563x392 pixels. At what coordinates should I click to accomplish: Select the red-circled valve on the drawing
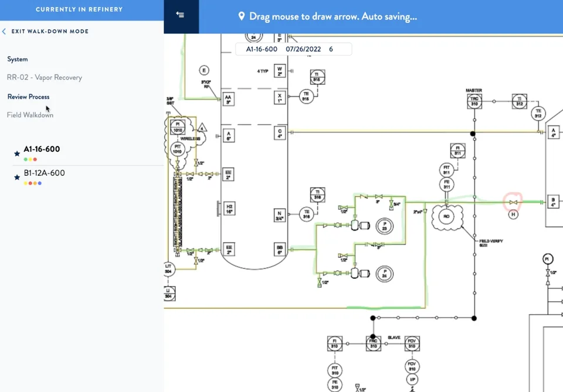pyautogui.click(x=513, y=202)
